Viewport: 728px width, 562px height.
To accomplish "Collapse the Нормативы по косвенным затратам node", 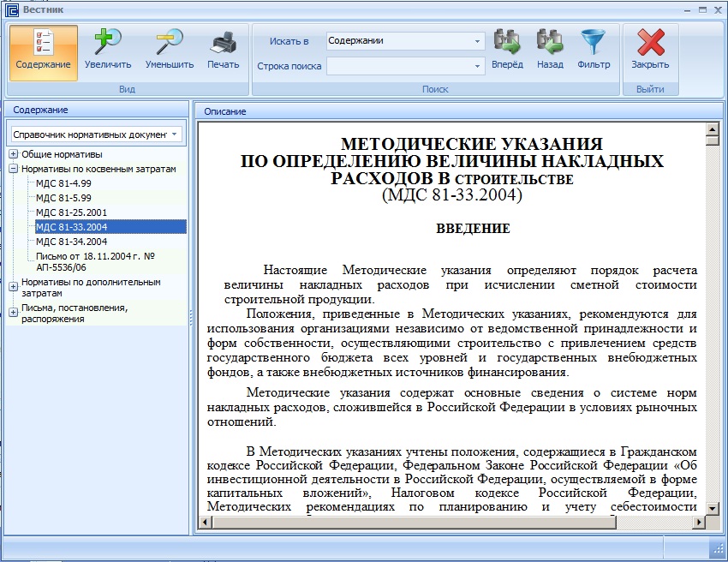I will point(14,170).
